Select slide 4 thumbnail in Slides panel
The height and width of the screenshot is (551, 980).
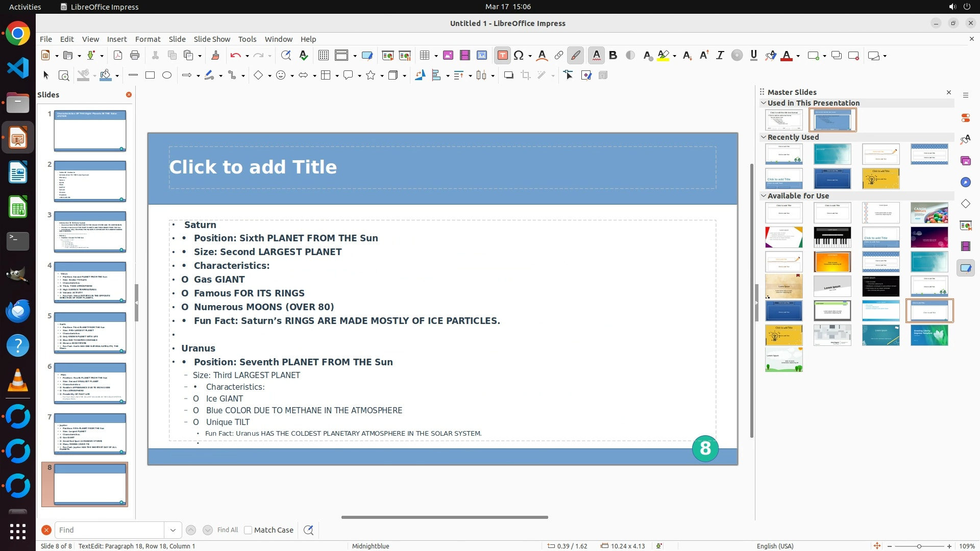coord(90,282)
